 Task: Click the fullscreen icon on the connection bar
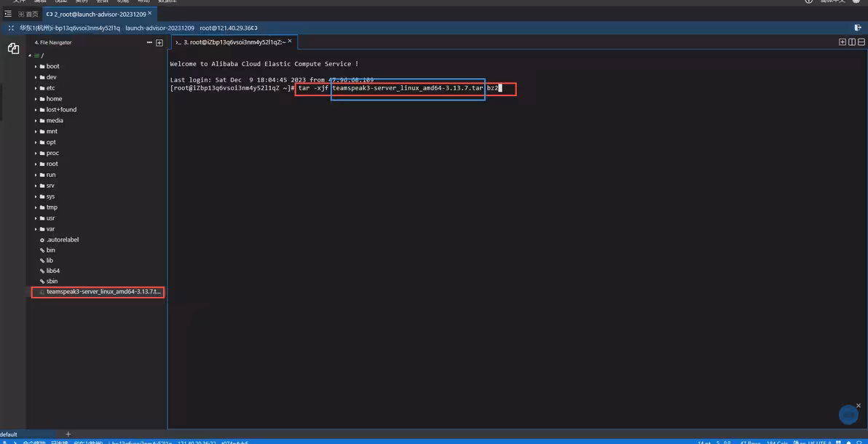(x=11, y=28)
